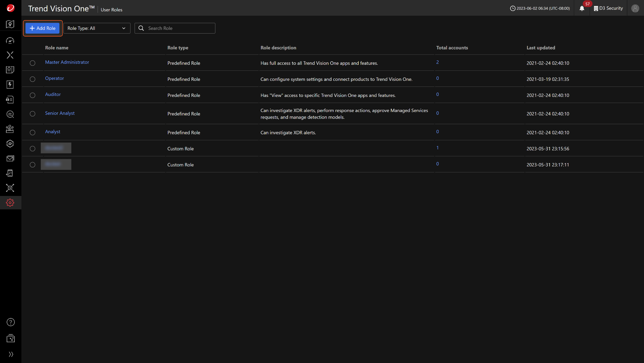Open the Operator role link
The width and height of the screenshot is (644, 363).
point(54,78)
